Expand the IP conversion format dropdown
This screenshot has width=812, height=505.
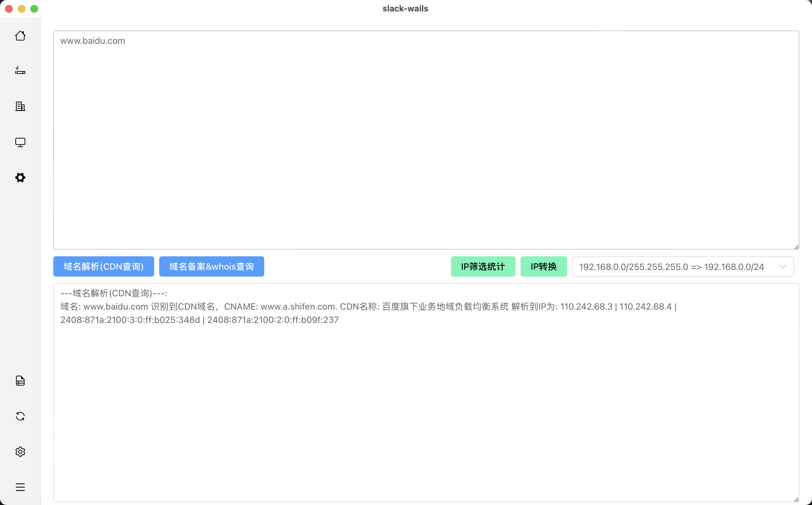tap(671, 266)
